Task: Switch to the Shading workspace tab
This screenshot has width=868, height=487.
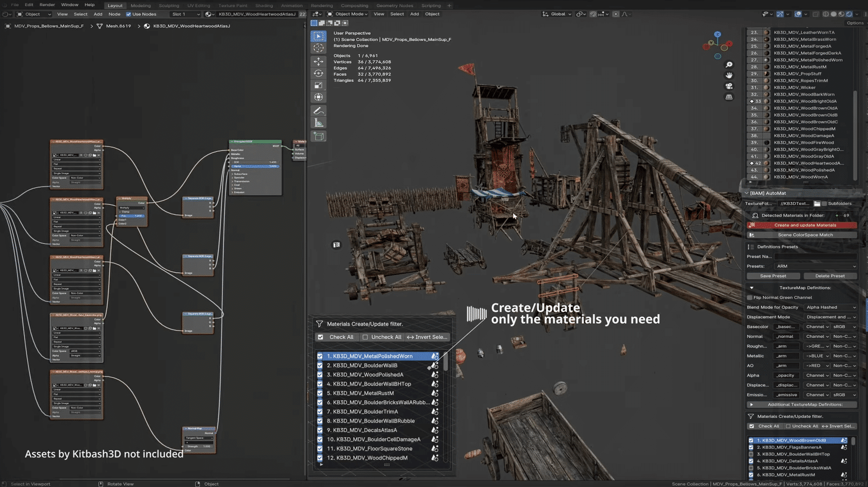Action: (264, 5)
